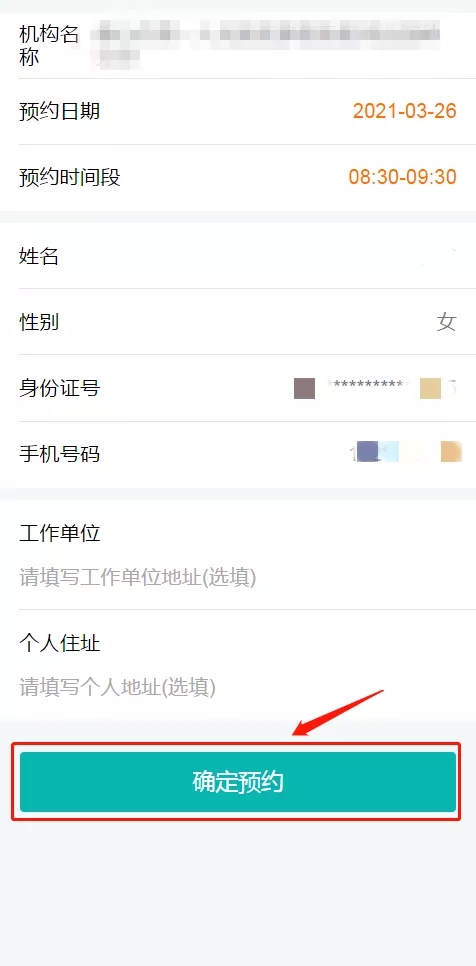
Task: Open the 08:30-09:30 time slot selector
Action: tap(403, 177)
